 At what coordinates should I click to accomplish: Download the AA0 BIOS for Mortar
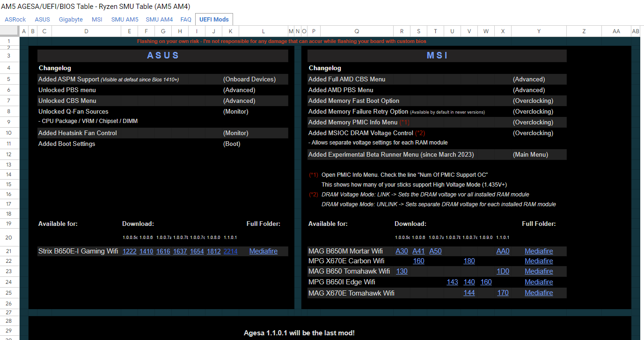tap(503, 251)
